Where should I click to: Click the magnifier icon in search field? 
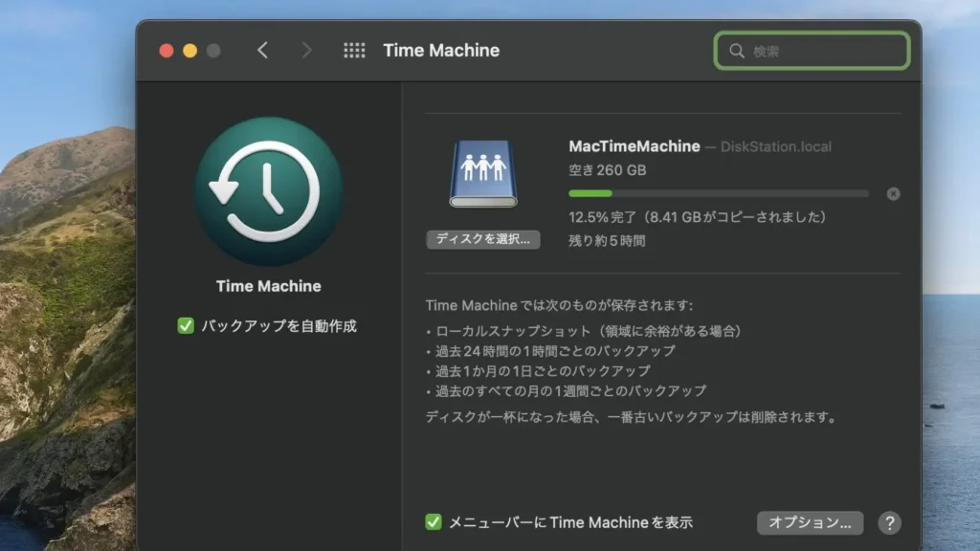tap(737, 52)
